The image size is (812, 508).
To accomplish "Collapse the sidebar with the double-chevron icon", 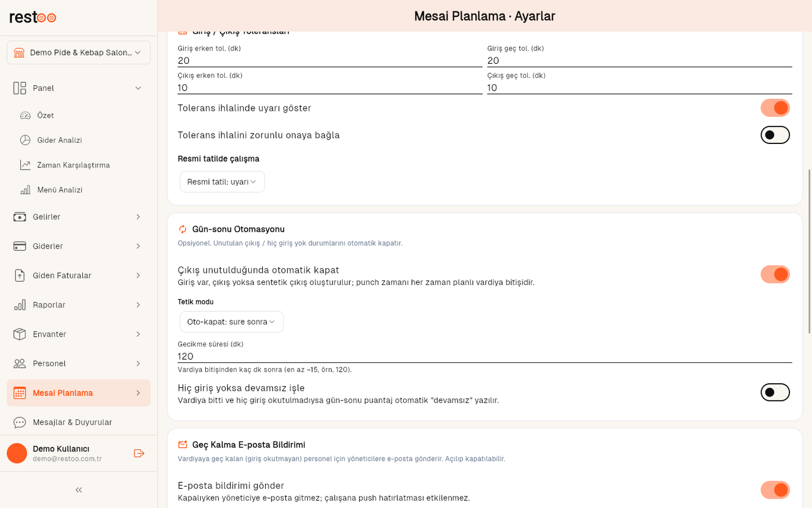I will coord(79,490).
